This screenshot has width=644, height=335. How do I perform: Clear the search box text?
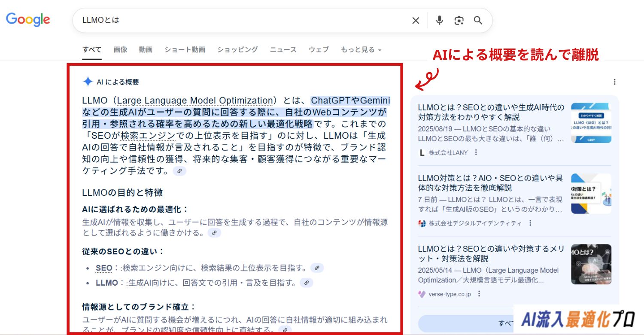point(416,21)
